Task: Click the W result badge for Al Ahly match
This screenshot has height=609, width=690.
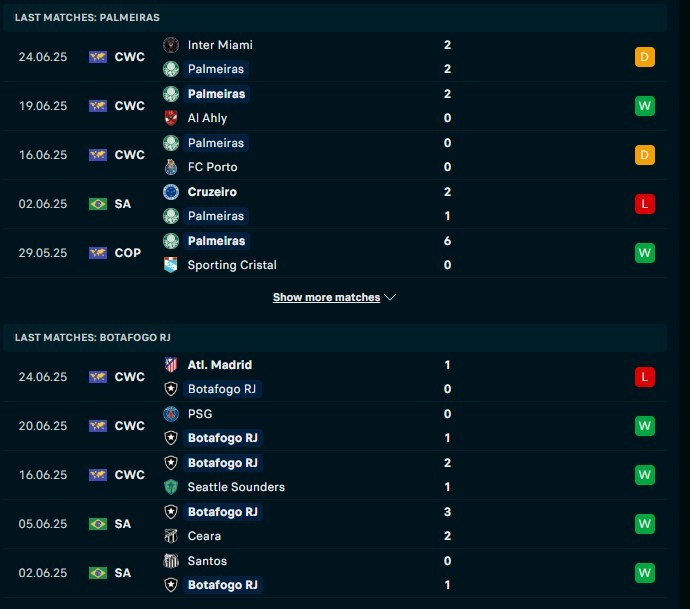Action: (x=645, y=106)
